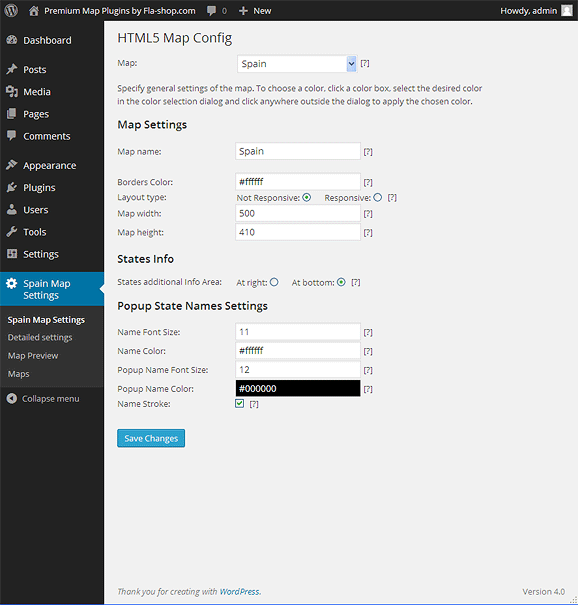Choose At right for additional info area
578x605 pixels.
274,282
